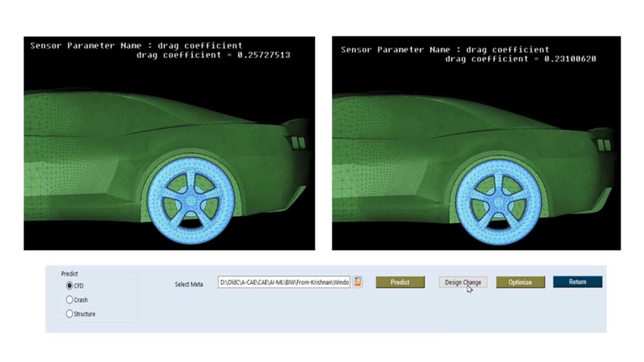The width and height of the screenshot is (644, 362).
Task: Click the Select Meta label
Action: pos(189,284)
